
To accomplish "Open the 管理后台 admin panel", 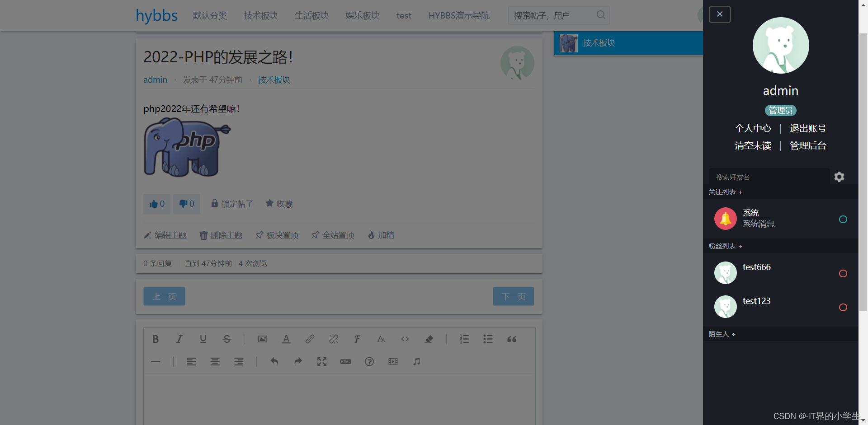I will click(x=808, y=146).
